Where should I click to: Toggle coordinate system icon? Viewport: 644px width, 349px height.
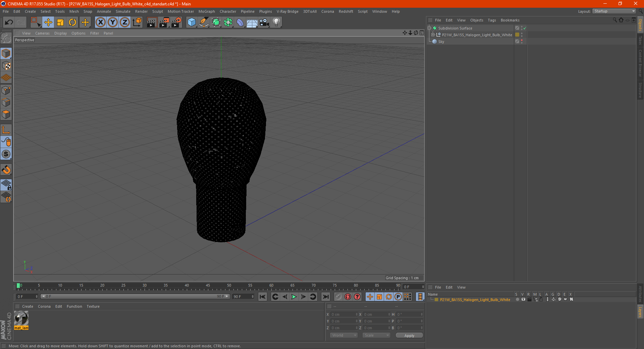137,22
